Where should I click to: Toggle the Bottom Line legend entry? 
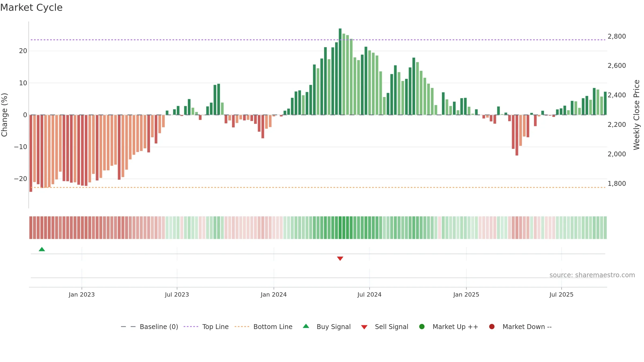[264, 327]
